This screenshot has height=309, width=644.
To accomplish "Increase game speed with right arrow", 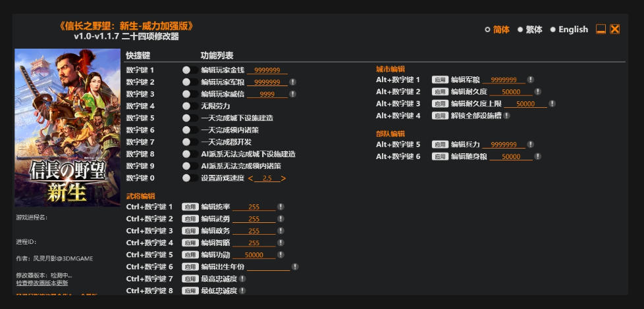I will pos(283,178).
